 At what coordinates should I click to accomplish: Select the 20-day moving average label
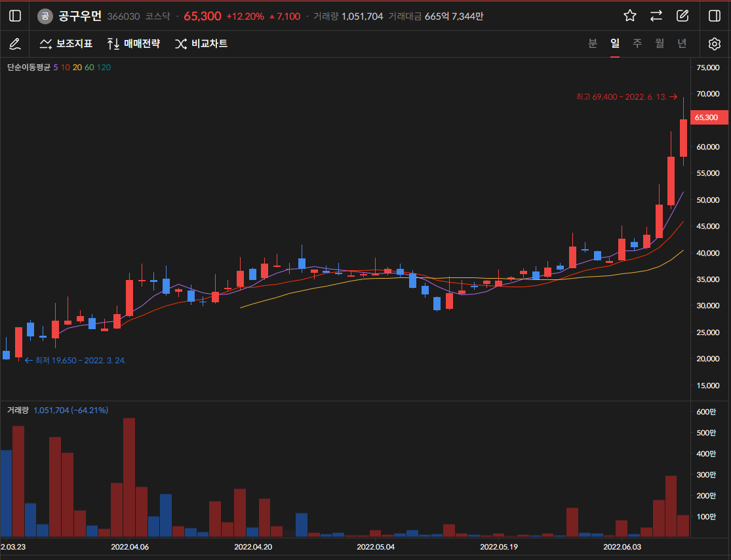[x=77, y=67]
